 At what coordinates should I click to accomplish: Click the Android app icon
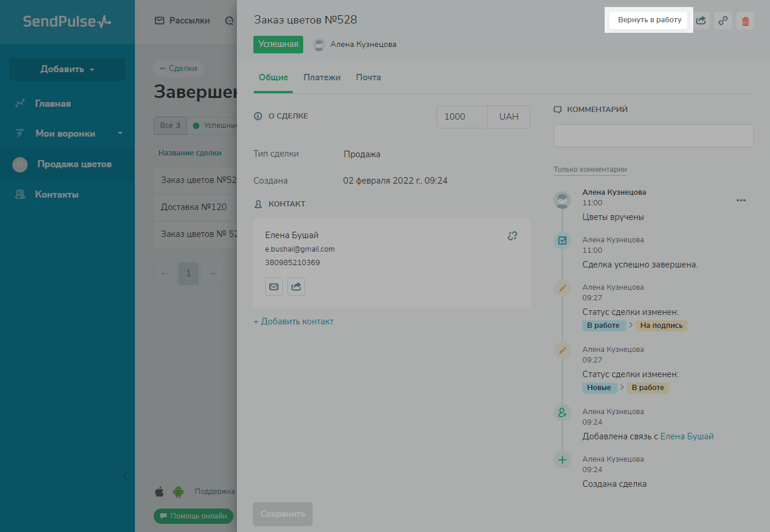pos(178,492)
